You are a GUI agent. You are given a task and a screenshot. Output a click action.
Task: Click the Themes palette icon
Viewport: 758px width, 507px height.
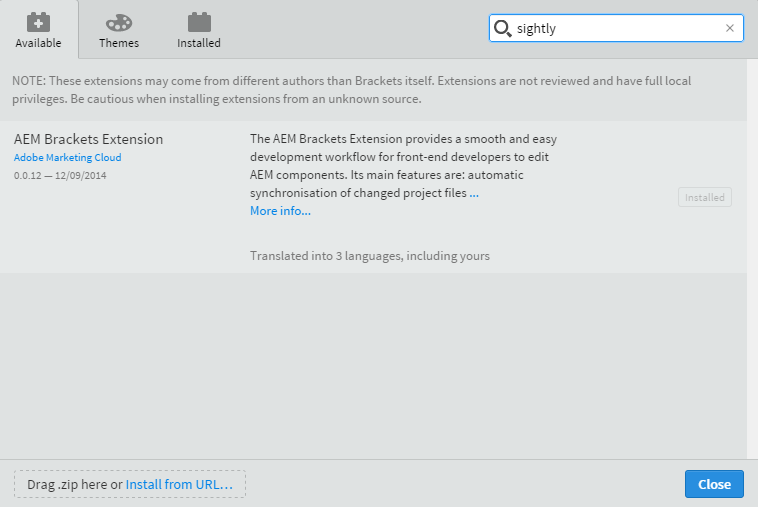pyautogui.click(x=118, y=22)
